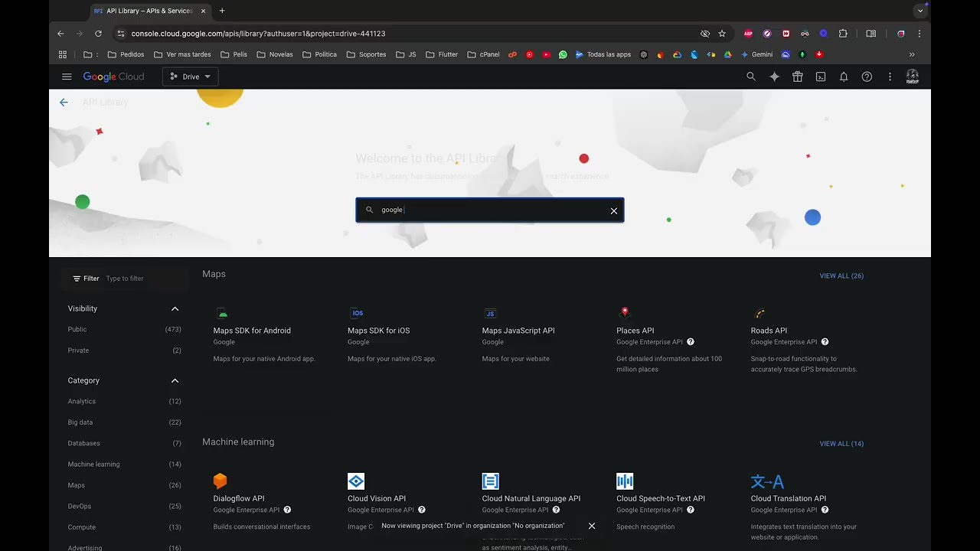Filter by Public visibility
Viewport: 980px width, 551px height.
pyautogui.click(x=77, y=329)
